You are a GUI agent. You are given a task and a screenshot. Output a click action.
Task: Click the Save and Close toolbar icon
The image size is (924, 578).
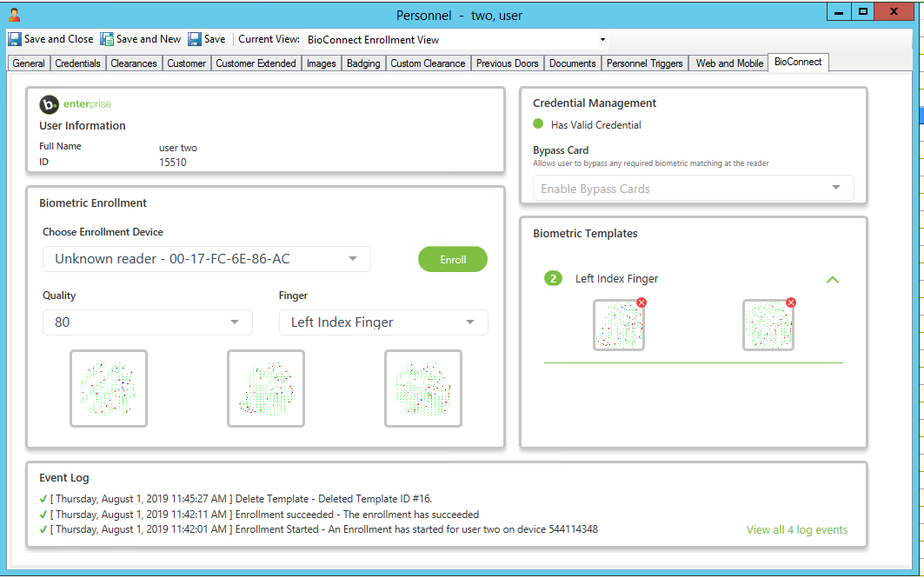click(x=14, y=38)
